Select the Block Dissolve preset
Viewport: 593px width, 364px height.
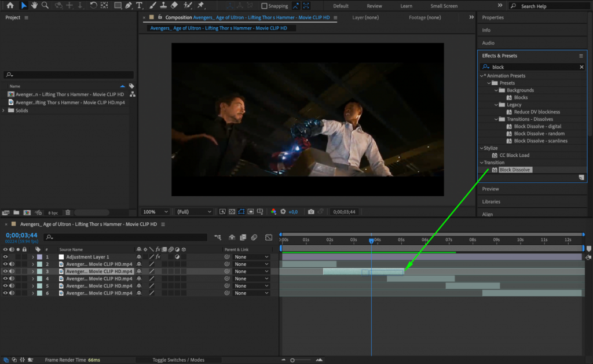coord(515,170)
